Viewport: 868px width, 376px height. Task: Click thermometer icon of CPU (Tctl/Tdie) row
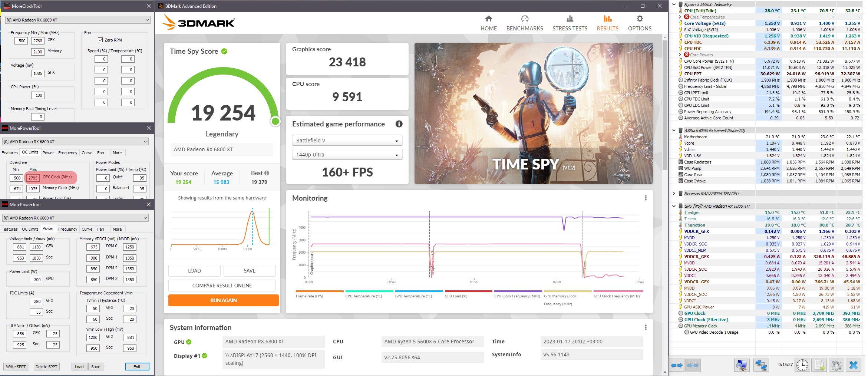pos(680,11)
